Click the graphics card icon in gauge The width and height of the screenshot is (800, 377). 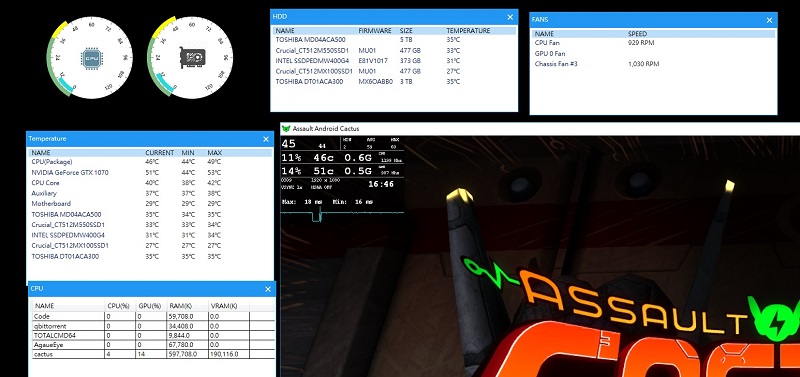tap(192, 57)
